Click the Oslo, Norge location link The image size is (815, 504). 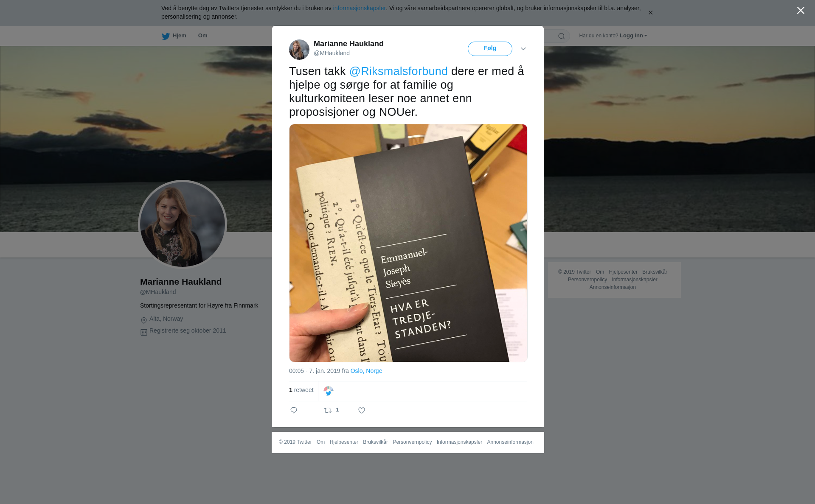coord(366,371)
